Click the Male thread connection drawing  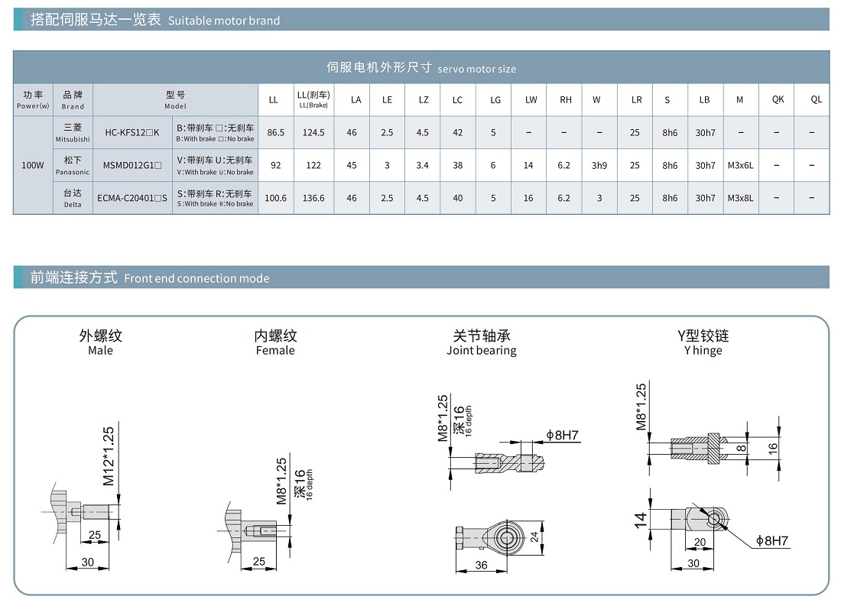(83, 512)
